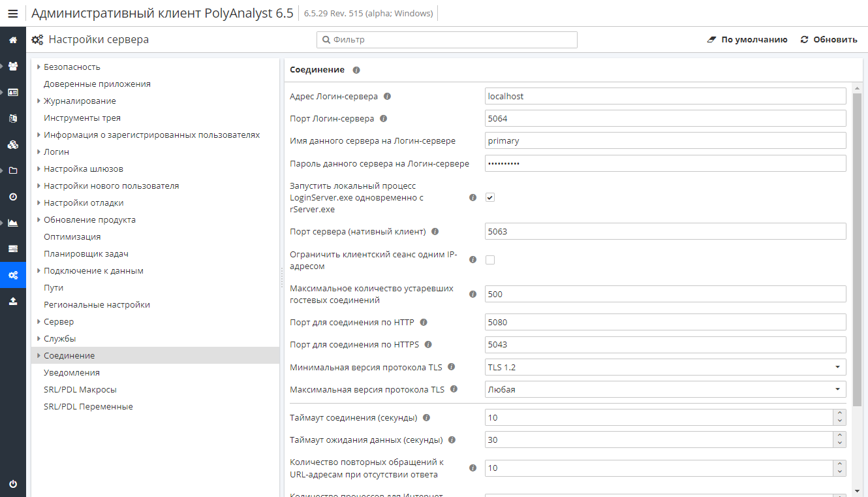Open the documents sidebar icon

click(x=13, y=118)
